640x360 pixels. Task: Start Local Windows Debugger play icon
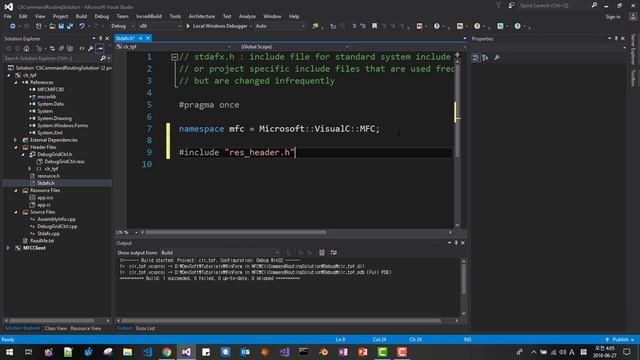pos(188,26)
